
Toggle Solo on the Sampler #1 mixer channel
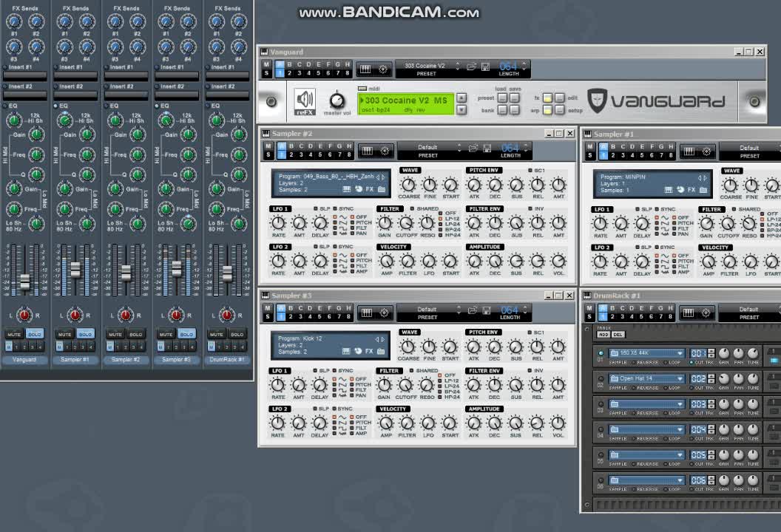(x=85, y=335)
